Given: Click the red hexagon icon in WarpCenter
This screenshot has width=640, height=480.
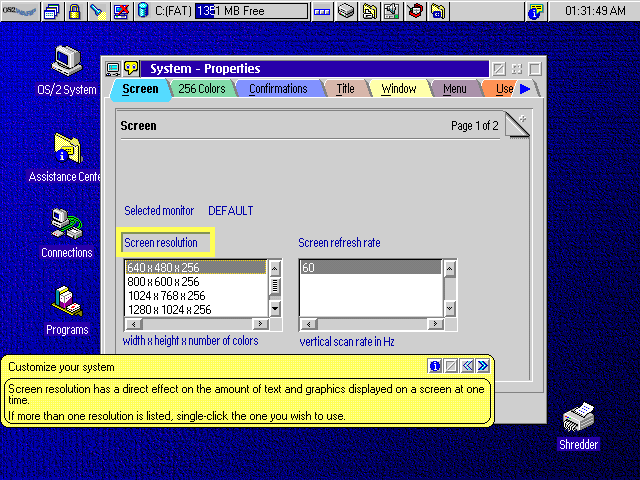Looking at the screenshot, I should point(415,11).
